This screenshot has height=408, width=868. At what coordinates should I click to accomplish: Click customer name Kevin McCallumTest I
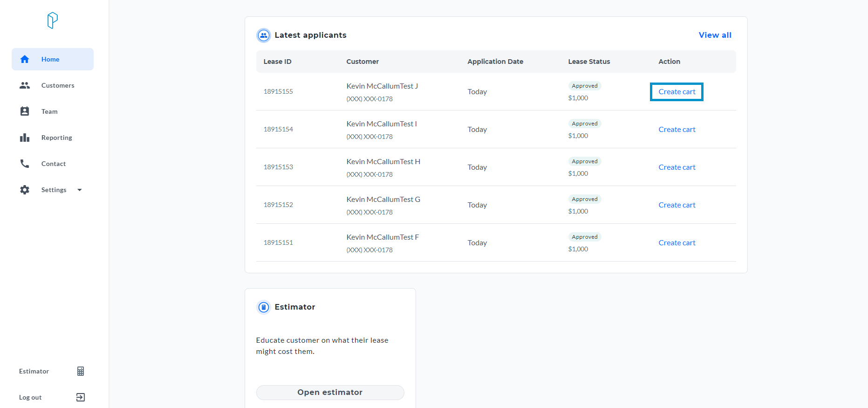(x=382, y=124)
